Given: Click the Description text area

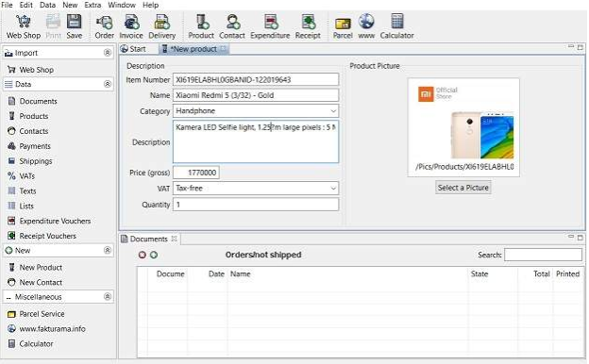Looking at the screenshot, I should click(256, 141).
